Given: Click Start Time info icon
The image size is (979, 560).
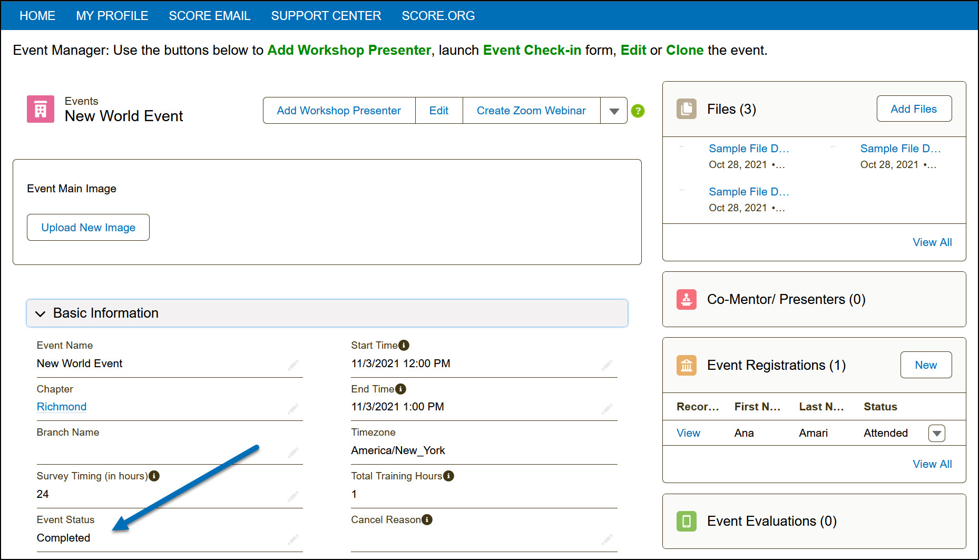Looking at the screenshot, I should (x=404, y=345).
